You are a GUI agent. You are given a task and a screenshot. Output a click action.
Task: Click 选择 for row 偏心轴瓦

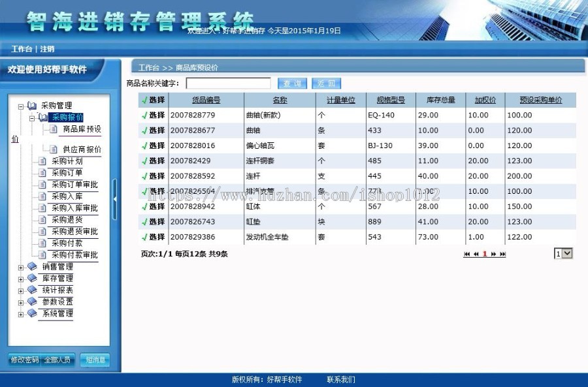154,146
